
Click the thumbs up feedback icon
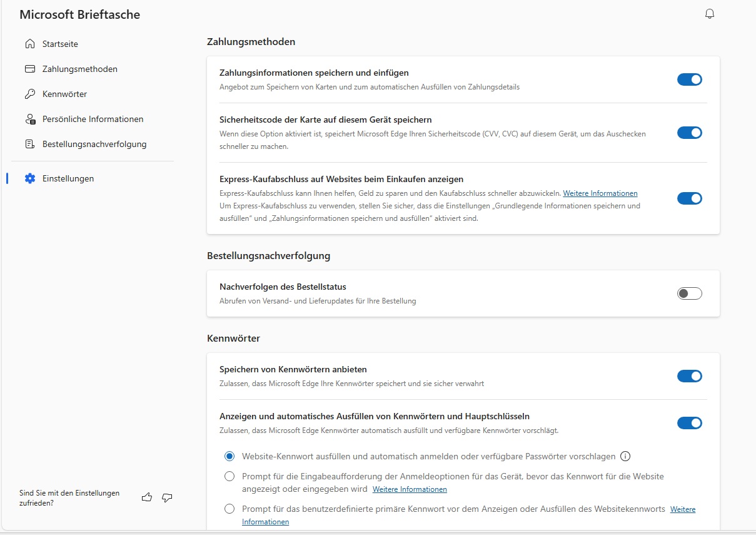point(147,497)
